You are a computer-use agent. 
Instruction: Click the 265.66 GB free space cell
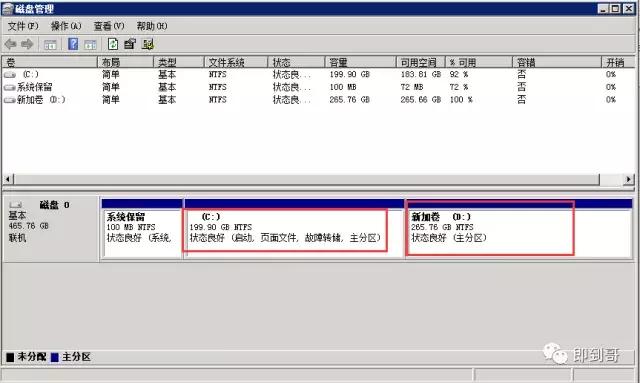tap(420, 100)
